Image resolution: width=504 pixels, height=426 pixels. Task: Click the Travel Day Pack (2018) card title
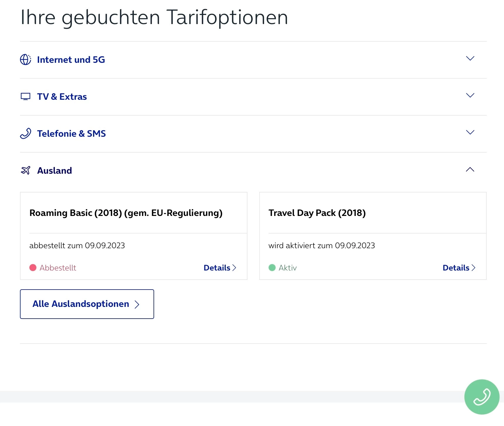[x=317, y=213]
